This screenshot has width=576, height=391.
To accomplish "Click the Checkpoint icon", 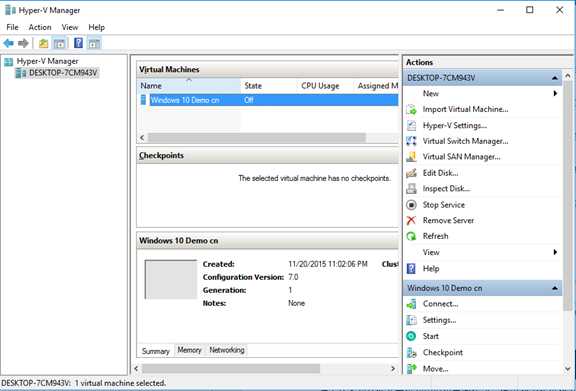I will point(411,352).
